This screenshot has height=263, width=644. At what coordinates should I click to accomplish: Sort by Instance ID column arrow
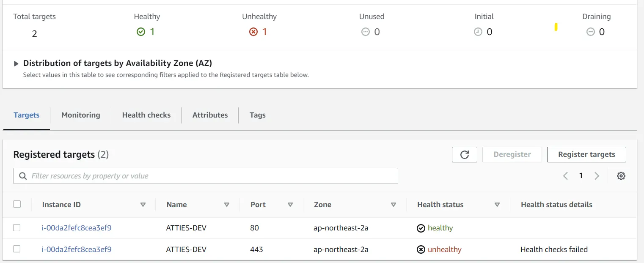click(143, 205)
